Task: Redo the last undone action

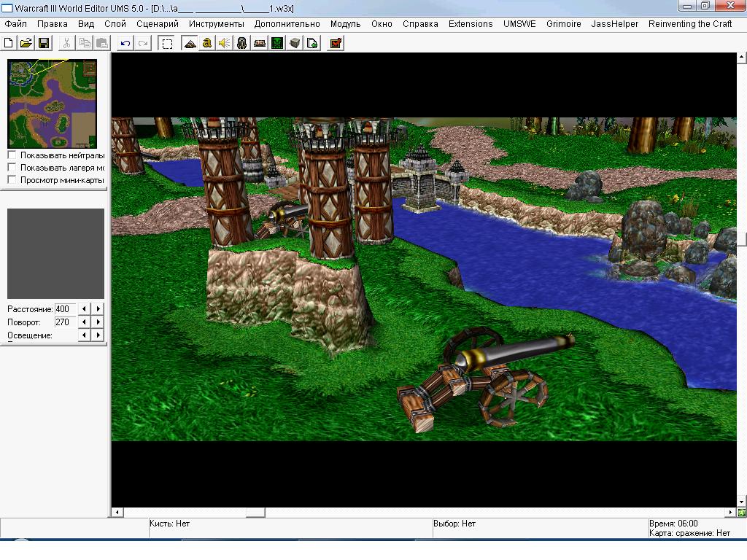Action: tap(143, 43)
